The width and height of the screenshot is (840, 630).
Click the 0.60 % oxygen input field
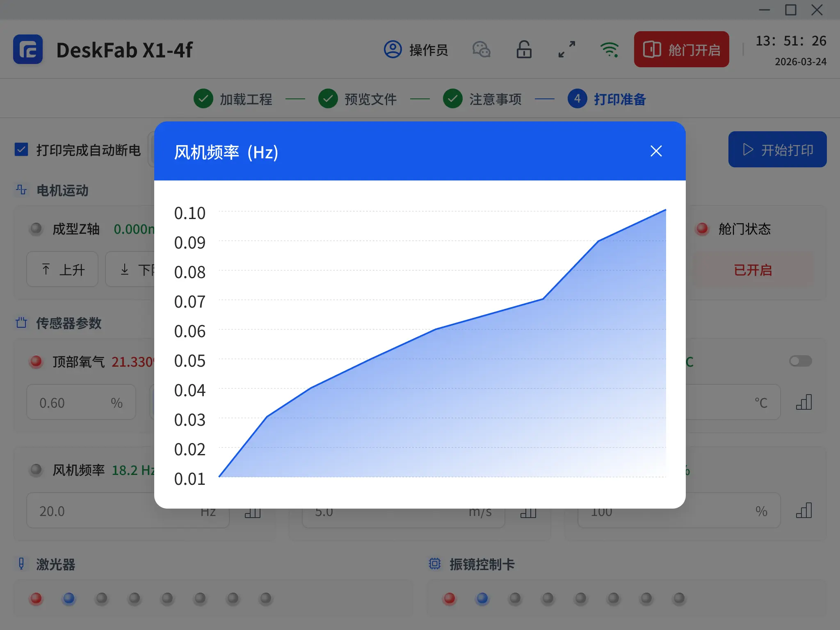[81, 402]
